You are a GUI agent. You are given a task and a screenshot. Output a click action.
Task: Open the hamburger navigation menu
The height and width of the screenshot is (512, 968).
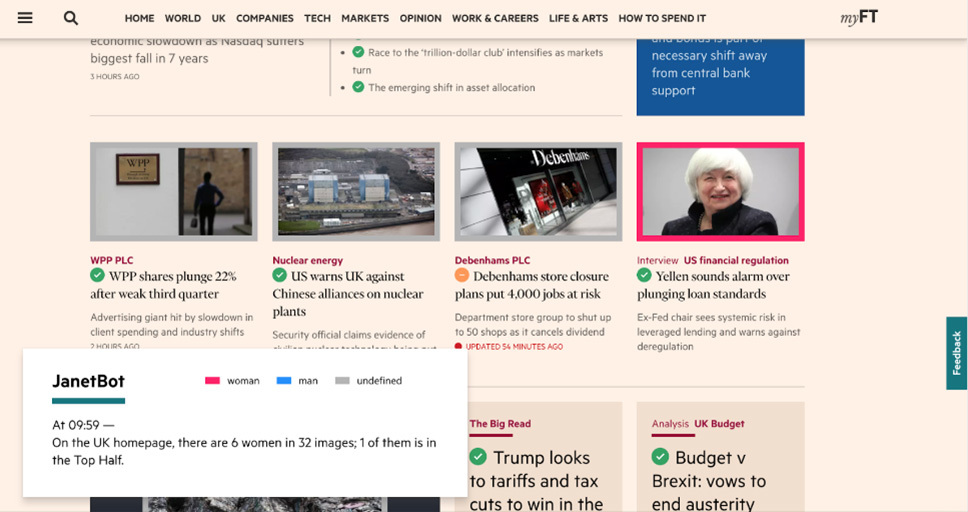[x=25, y=18]
